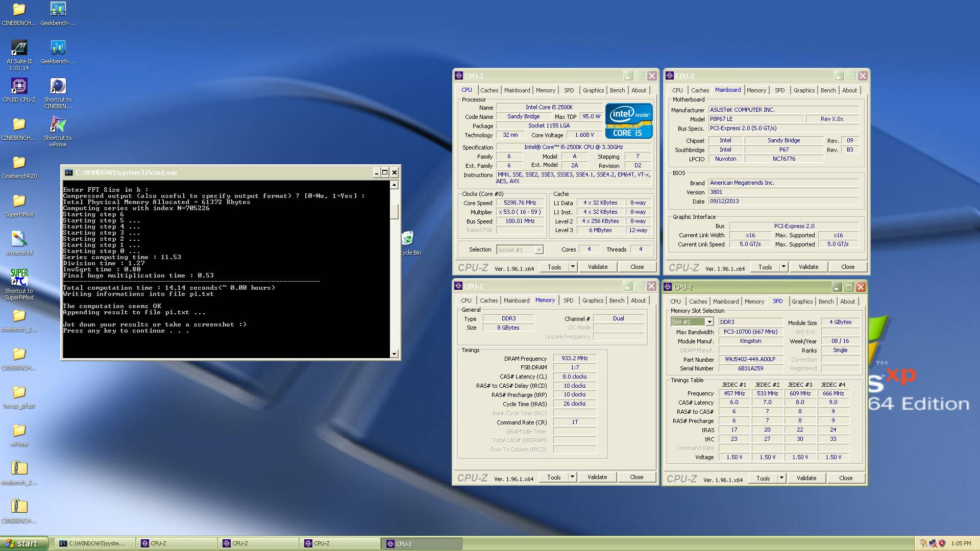Click Tools button in the Memory window
The image size is (980, 551).
[554, 477]
